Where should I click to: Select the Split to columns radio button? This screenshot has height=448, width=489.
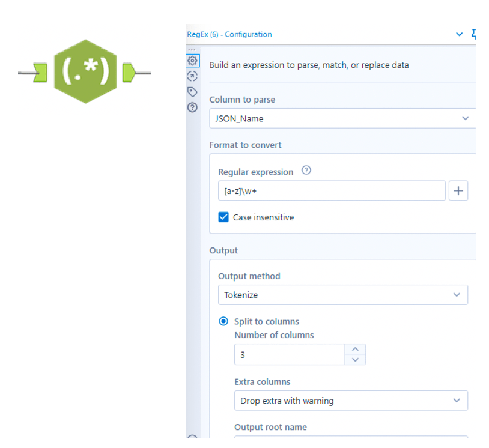(x=224, y=321)
